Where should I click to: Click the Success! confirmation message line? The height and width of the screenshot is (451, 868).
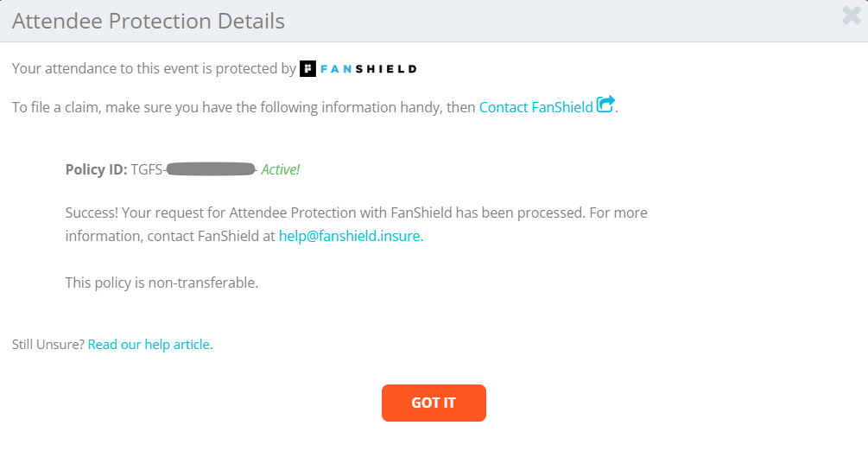[x=356, y=213]
